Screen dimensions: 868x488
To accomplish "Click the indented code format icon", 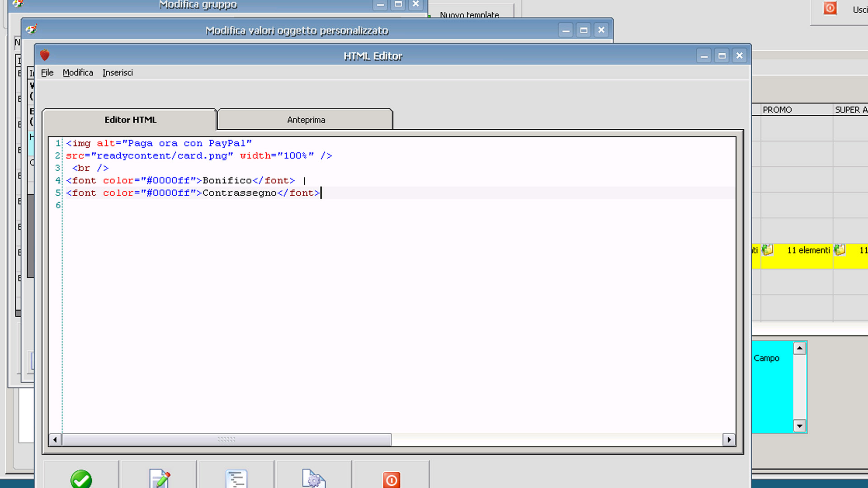I will (236, 479).
